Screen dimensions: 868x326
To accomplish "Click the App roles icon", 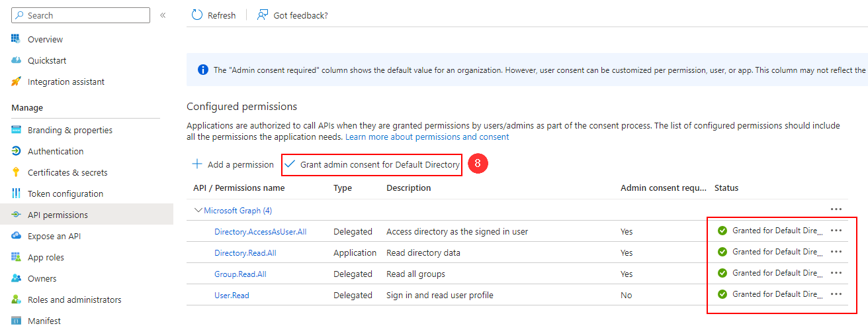I will point(17,257).
